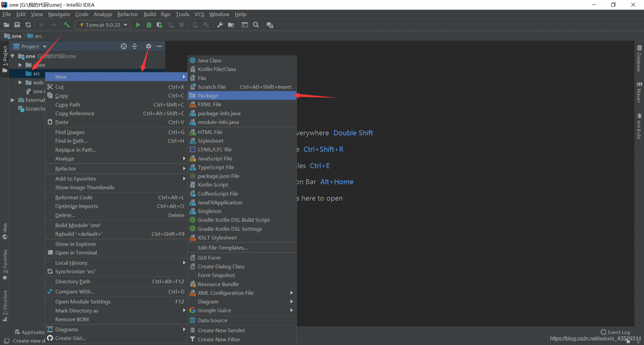Click the Run with Coverage icon
The image size is (644, 345).
click(x=159, y=25)
